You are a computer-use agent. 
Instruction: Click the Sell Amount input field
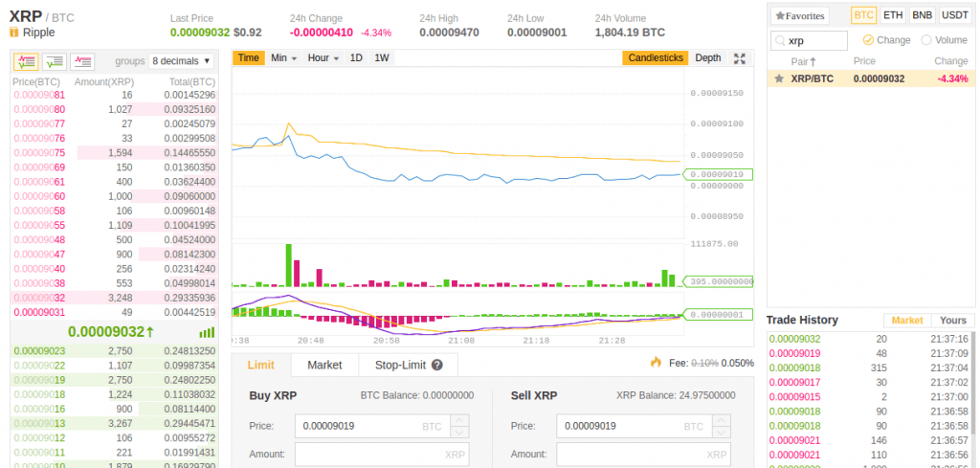(x=643, y=455)
